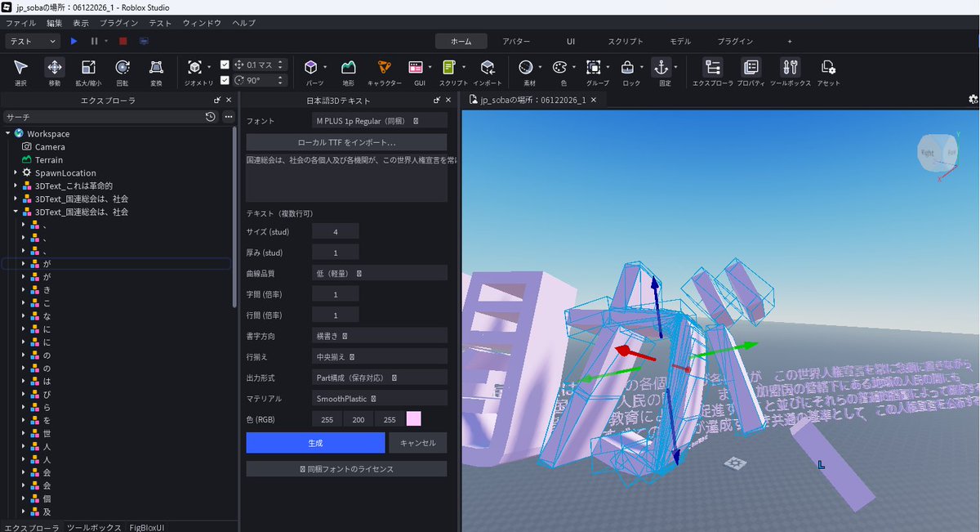This screenshot has height=532, width=980.
Task: Open viewport settings gear icon
Action: (973, 100)
